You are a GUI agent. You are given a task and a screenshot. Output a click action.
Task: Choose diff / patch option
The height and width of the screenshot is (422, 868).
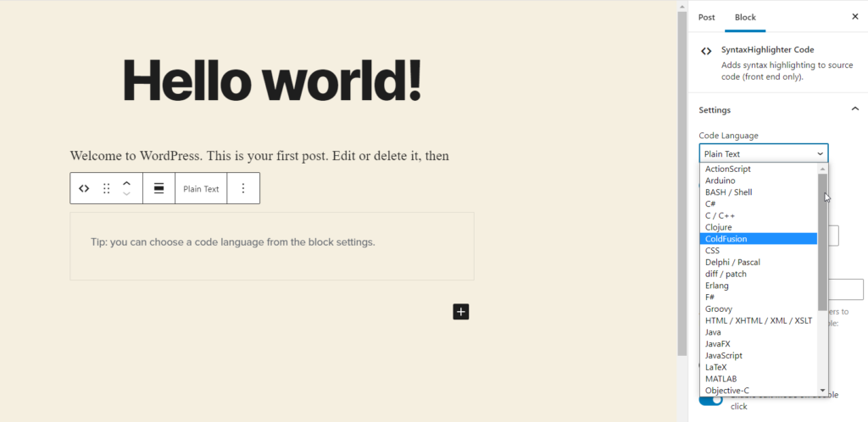coord(759,273)
